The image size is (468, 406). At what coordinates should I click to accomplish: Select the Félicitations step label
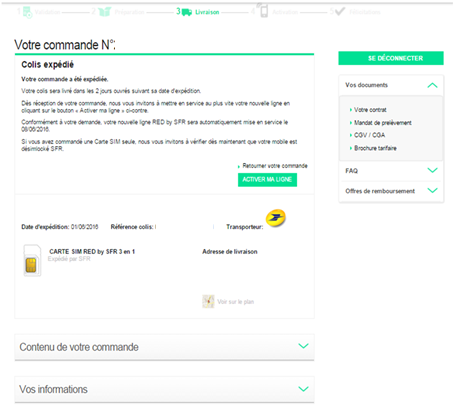click(365, 12)
